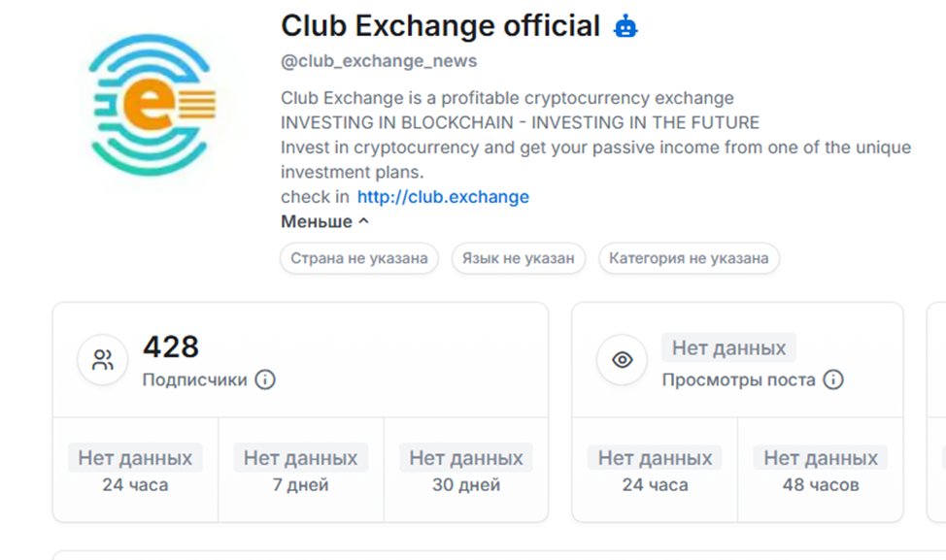Open the info icon beside Подписчики

point(263,380)
